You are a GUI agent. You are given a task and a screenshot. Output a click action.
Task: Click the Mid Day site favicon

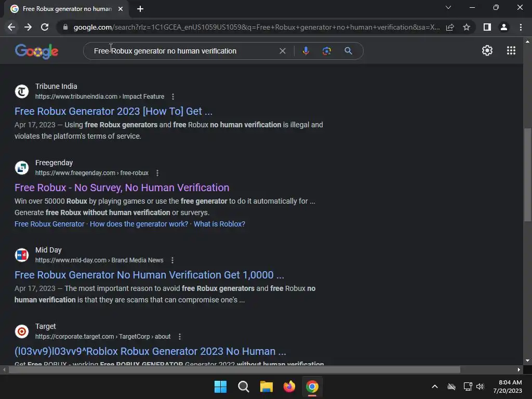(x=22, y=255)
